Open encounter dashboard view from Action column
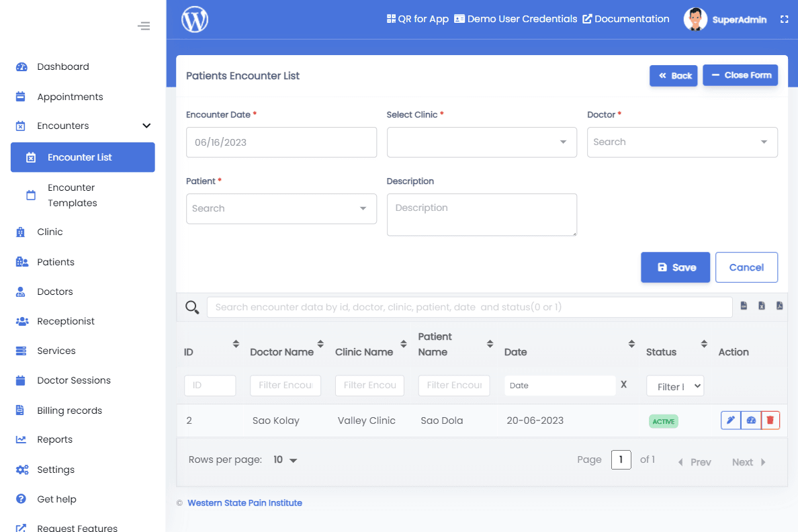The width and height of the screenshot is (798, 532). [x=750, y=420]
